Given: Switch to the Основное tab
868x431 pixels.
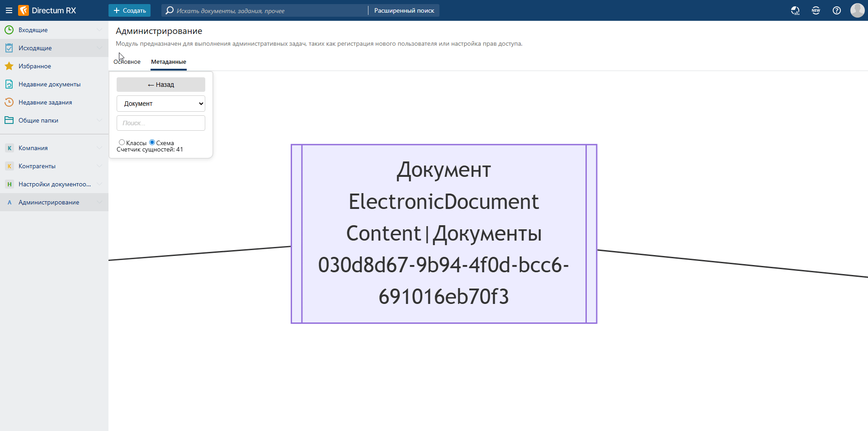Looking at the screenshot, I should click(127, 62).
